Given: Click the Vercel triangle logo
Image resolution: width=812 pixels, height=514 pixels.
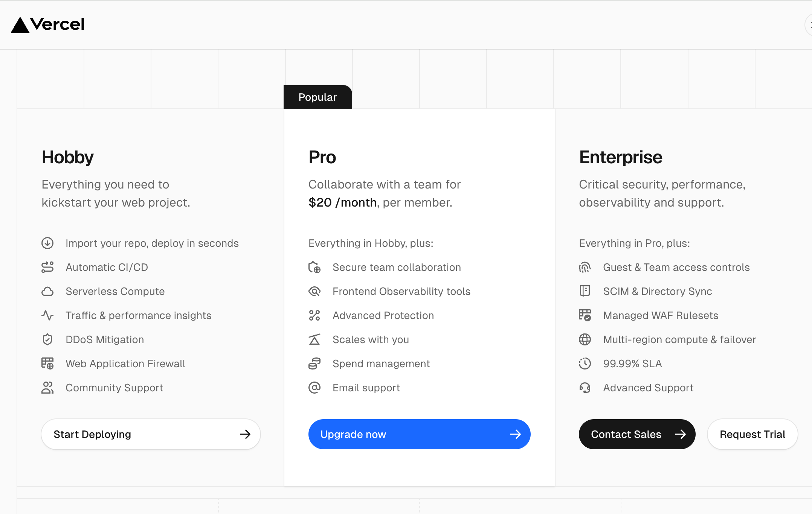Looking at the screenshot, I should pyautogui.click(x=20, y=25).
